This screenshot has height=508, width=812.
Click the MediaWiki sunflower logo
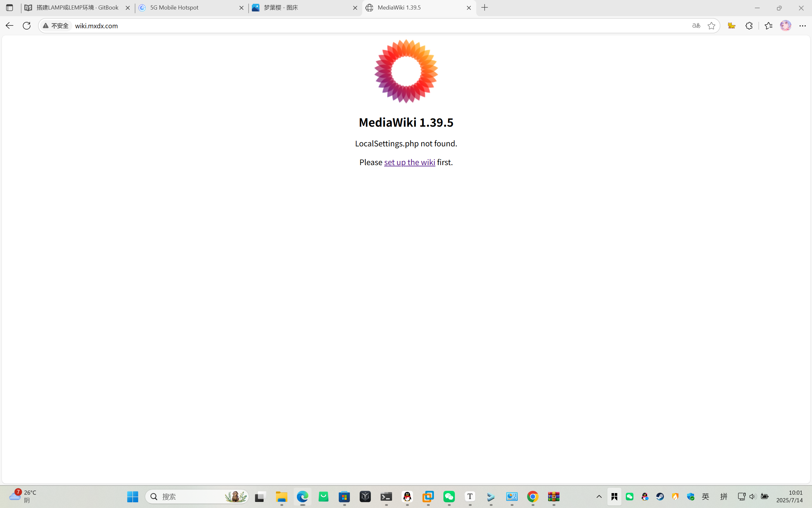click(406, 71)
